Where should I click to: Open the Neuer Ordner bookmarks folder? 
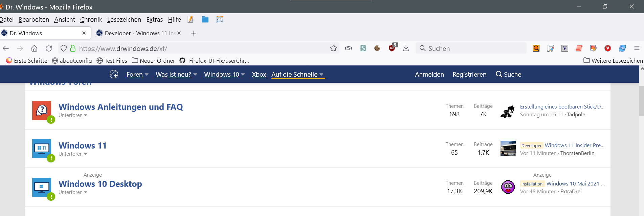(153, 60)
